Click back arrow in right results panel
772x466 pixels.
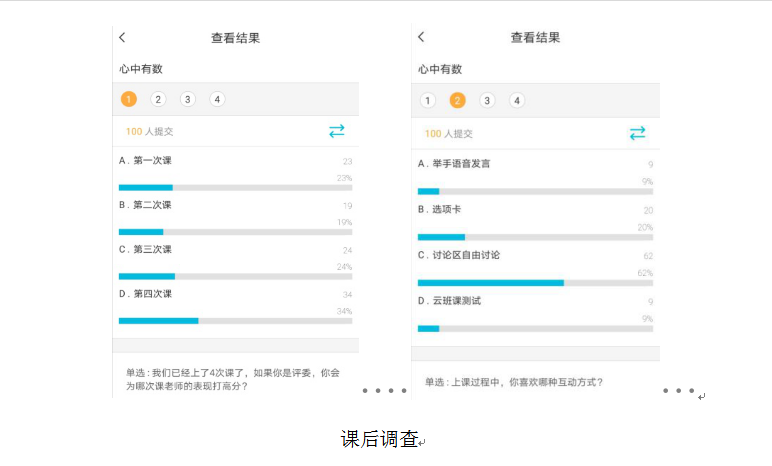(x=421, y=37)
